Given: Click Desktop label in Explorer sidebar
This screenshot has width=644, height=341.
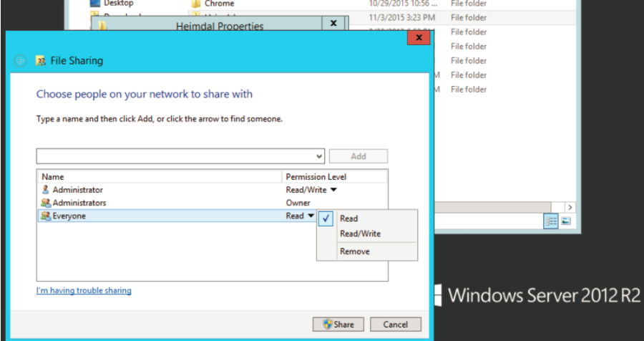Looking at the screenshot, I should 119,4.
